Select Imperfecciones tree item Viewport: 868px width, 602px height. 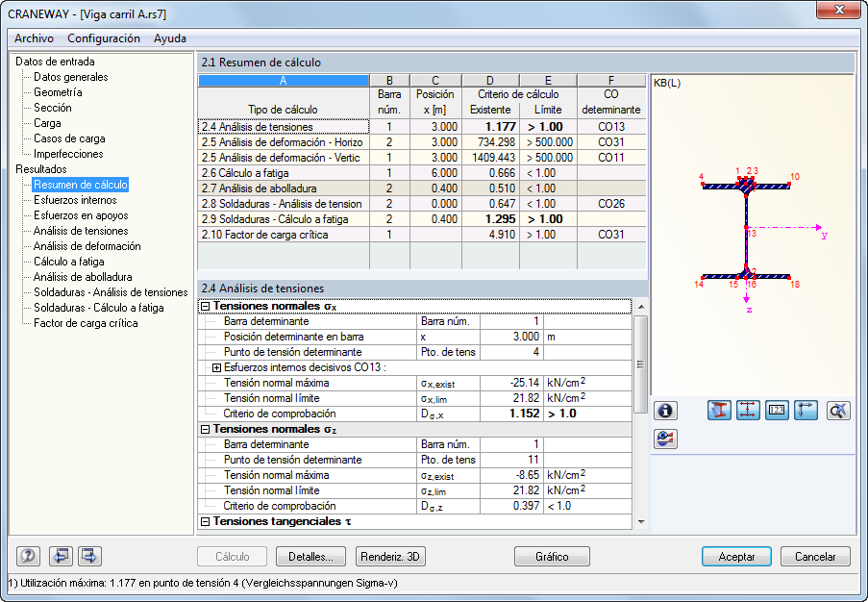tap(68, 154)
